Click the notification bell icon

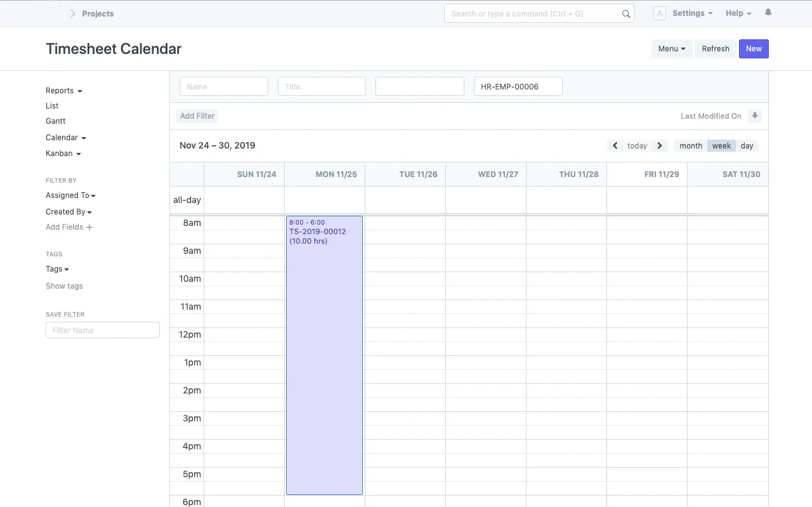(768, 13)
